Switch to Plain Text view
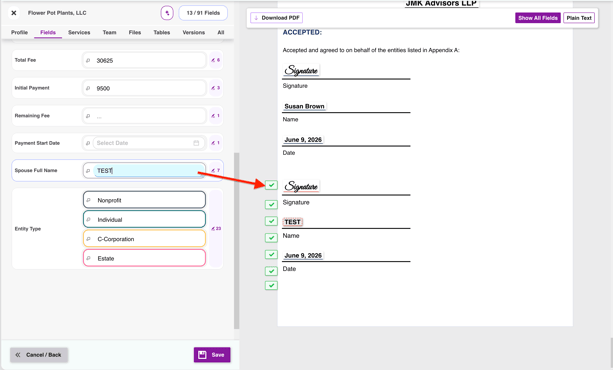This screenshot has height=370, width=613. click(579, 18)
